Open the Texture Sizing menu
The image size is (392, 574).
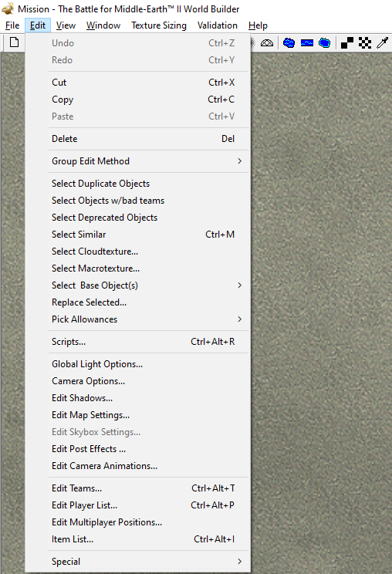pyautogui.click(x=159, y=25)
